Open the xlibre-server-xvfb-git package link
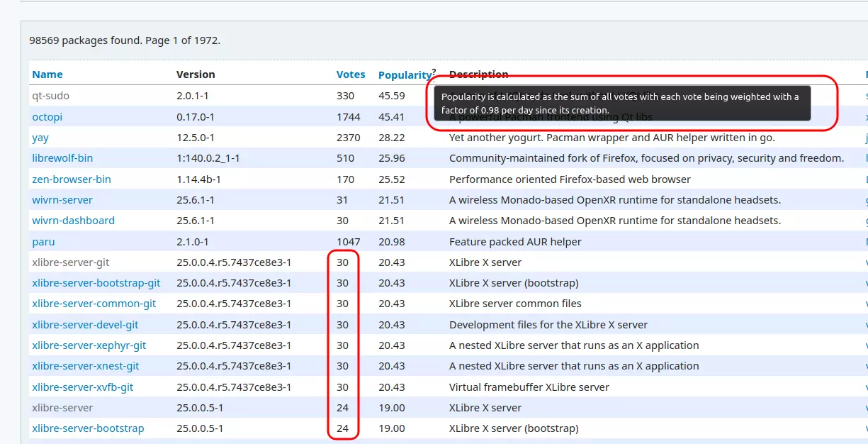This screenshot has height=444, width=868. (x=83, y=387)
